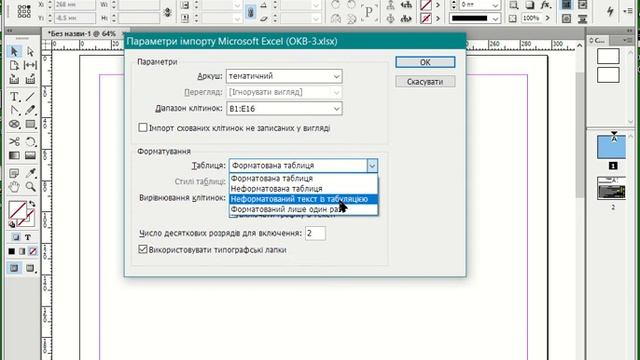This screenshot has height=360, width=640.
Task: Switch to Без назви-1 document tab
Action: coord(82,34)
